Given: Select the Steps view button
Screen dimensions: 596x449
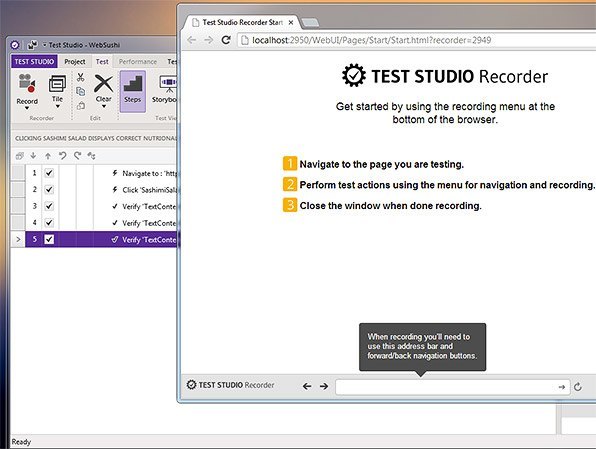Looking at the screenshot, I should [x=133, y=91].
